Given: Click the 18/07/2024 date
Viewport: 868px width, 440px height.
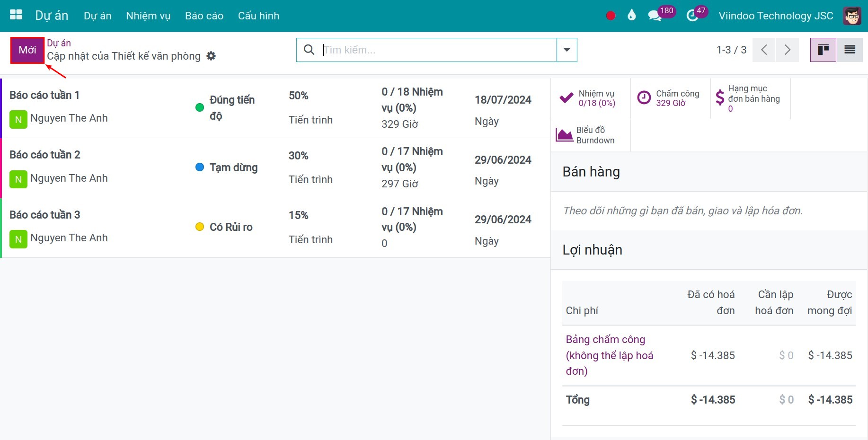Looking at the screenshot, I should (x=503, y=100).
